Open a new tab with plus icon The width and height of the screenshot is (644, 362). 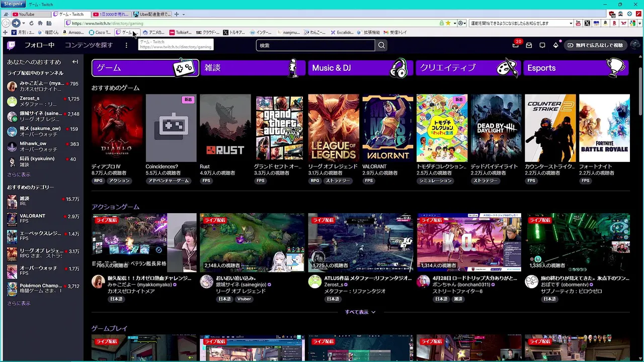tap(176, 14)
